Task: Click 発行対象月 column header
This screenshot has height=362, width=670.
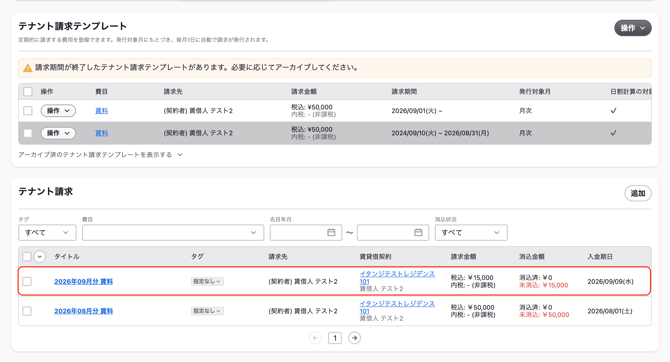Action: coord(535,91)
